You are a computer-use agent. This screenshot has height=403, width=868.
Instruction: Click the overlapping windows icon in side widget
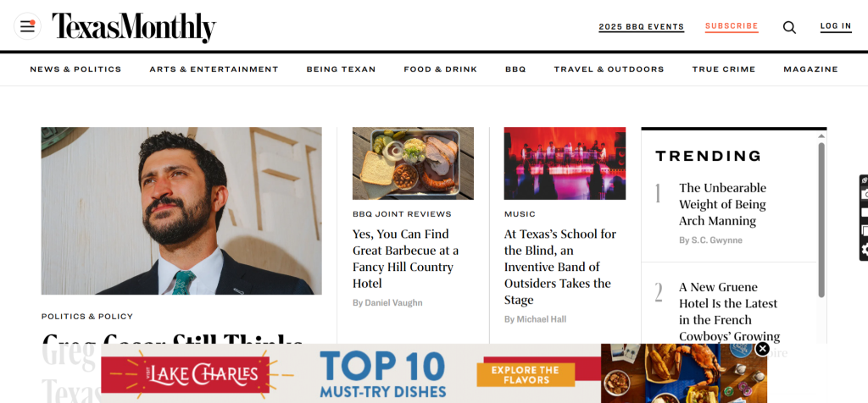click(x=865, y=231)
